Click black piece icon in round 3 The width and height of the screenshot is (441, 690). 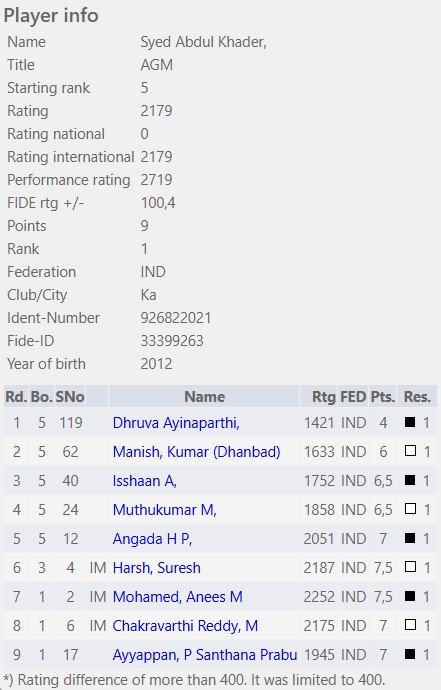410,480
